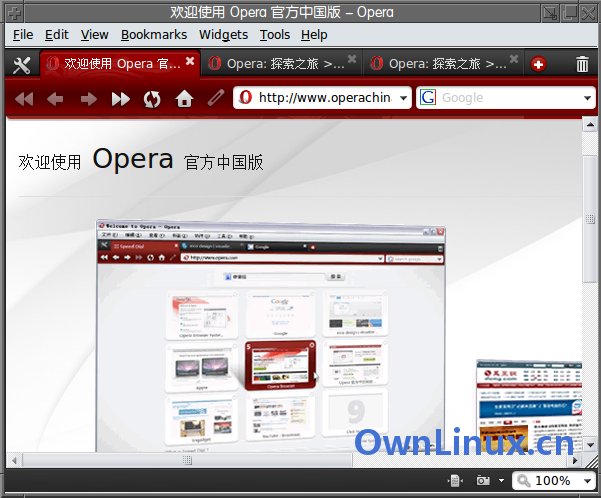Click the horizontal scrollbar thumb
This screenshot has width=601, height=498.
pos(187,460)
